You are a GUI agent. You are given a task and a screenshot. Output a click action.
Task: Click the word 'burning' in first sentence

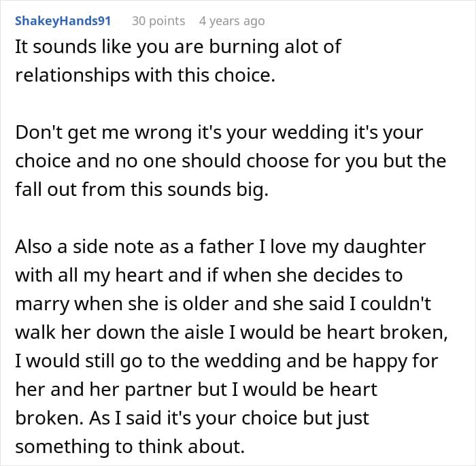[x=243, y=47]
